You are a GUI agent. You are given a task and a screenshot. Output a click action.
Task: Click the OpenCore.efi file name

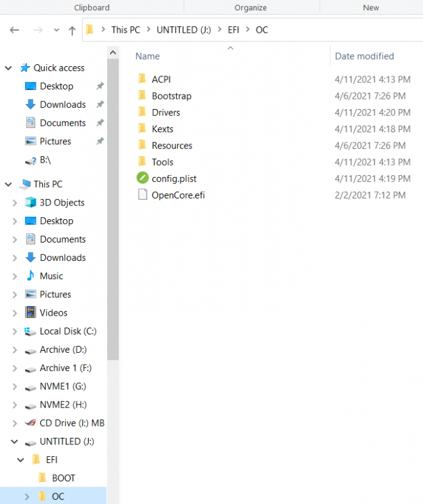178,195
